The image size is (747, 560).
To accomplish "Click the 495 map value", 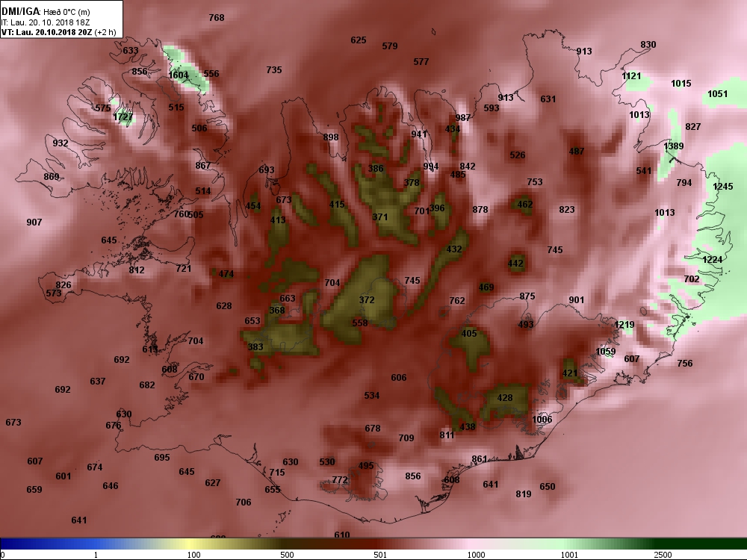I will 366,466.
